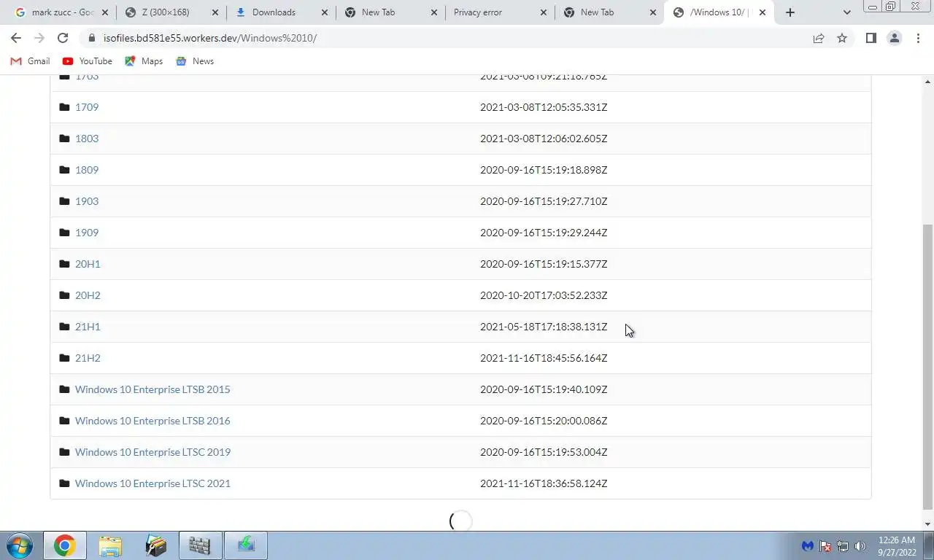Viewport: 934px width, 560px height.
Task: Open the 1903 folder link
Action: (87, 201)
